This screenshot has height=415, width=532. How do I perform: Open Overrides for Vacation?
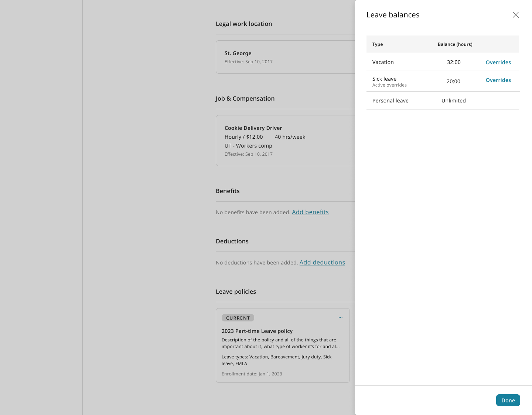(498, 62)
